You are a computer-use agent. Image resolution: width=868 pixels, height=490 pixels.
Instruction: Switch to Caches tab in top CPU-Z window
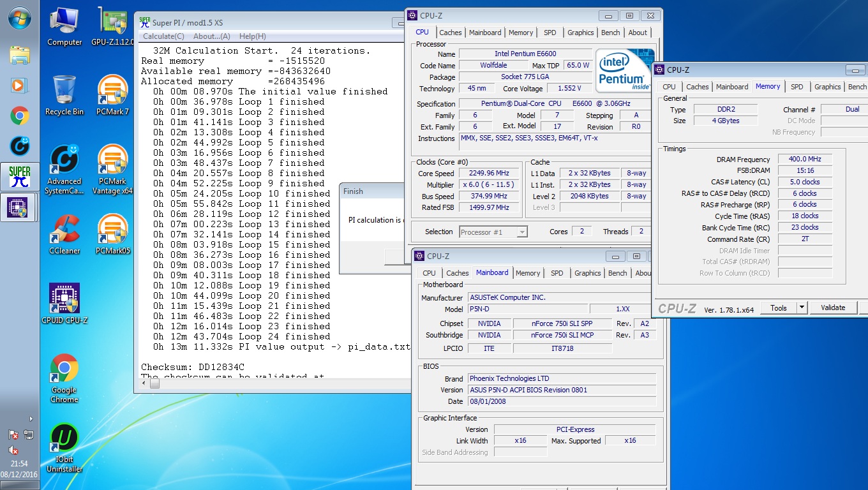[x=451, y=33]
